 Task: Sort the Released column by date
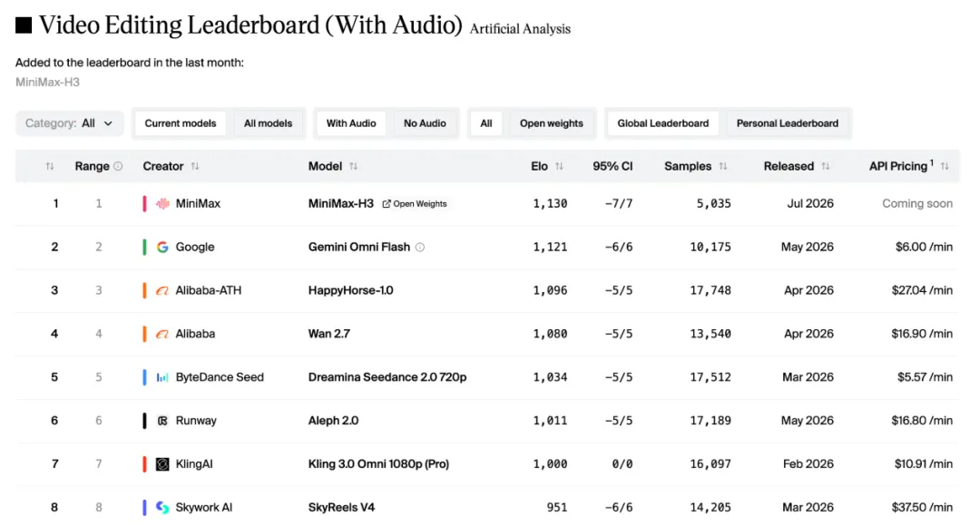click(826, 166)
